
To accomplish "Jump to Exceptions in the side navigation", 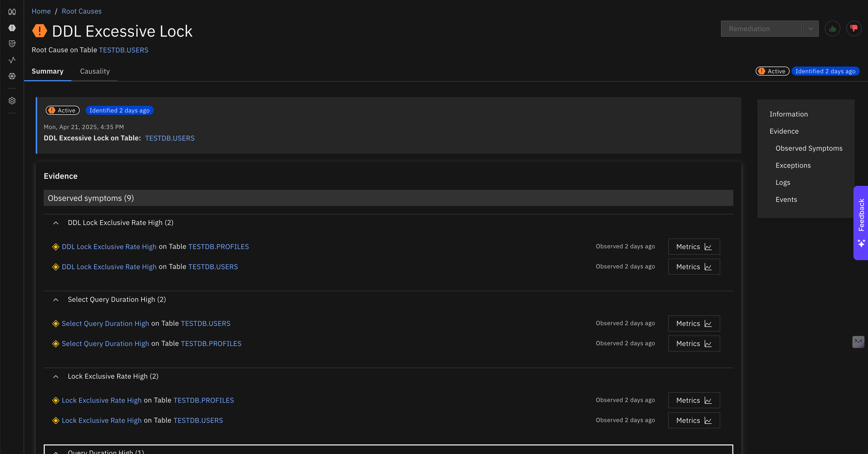I will click(x=793, y=165).
